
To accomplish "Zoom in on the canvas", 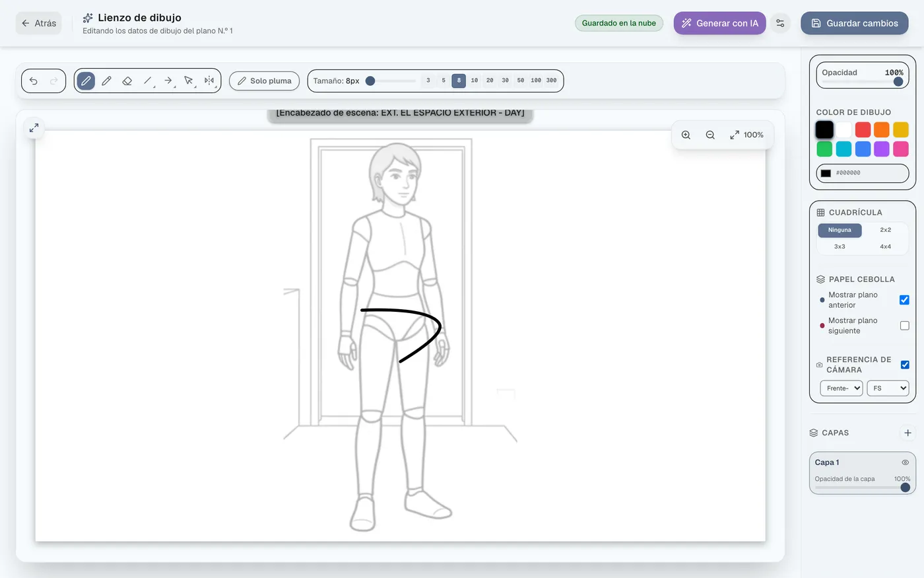I will 686,135.
